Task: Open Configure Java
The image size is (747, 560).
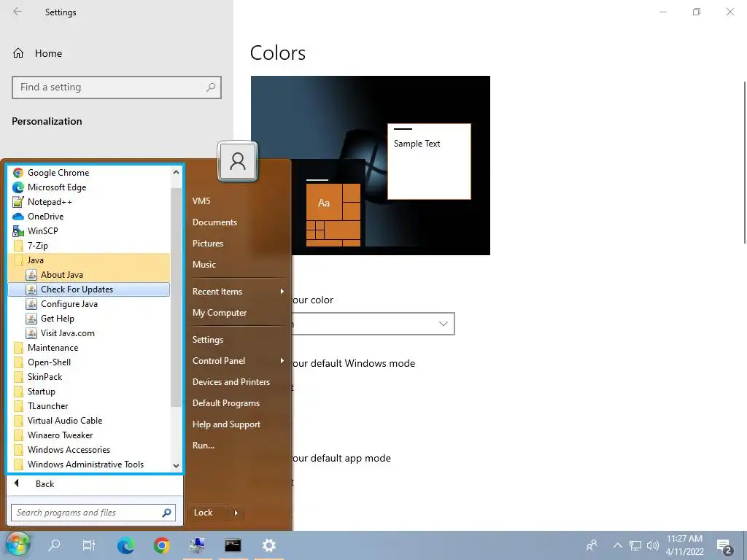Action: pos(88,304)
